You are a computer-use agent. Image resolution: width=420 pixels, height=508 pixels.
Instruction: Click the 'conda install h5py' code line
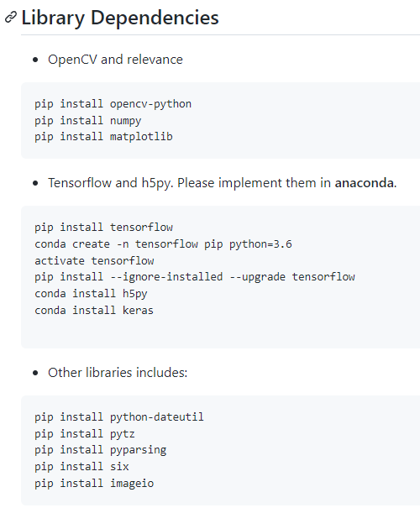pyautogui.click(x=91, y=294)
